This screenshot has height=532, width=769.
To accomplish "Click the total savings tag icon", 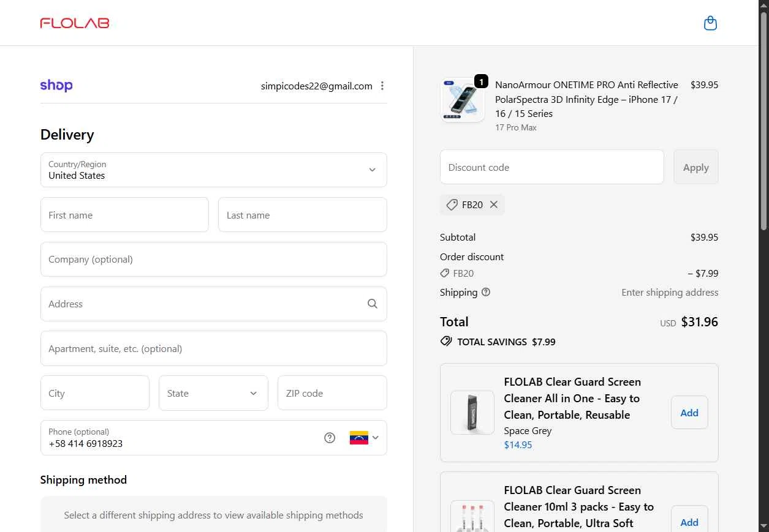I will 446,342.
